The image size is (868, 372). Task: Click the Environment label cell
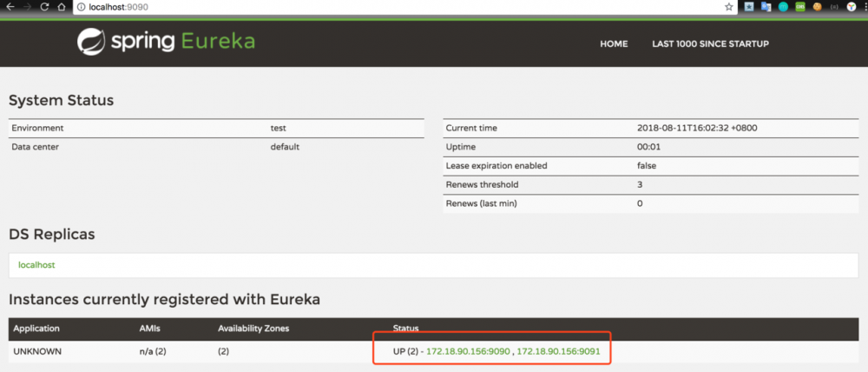coord(37,128)
